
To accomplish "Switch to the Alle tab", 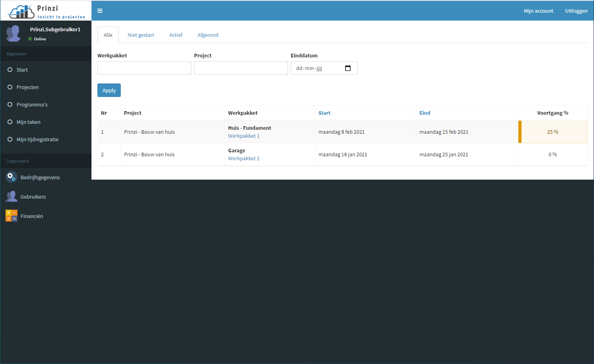I will tap(108, 35).
